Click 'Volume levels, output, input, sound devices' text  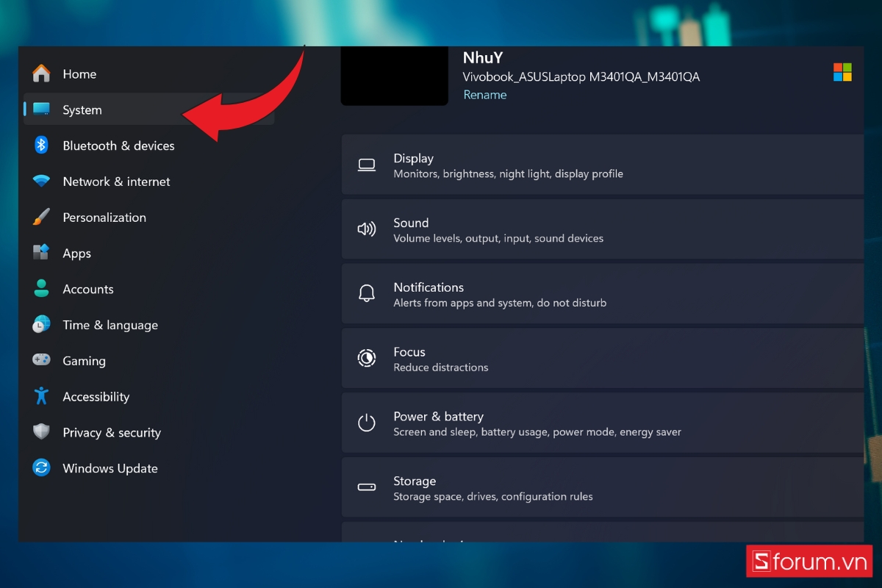[x=498, y=238]
